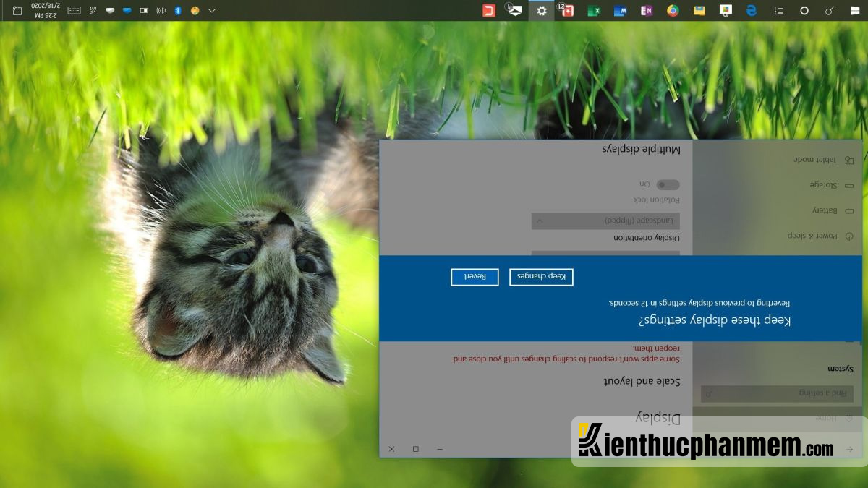The height and width of the screenshot is (488, 868).
Task: Click the 'Multiple displays' heading
Action: pyautogui.click(x=642, y=150)
